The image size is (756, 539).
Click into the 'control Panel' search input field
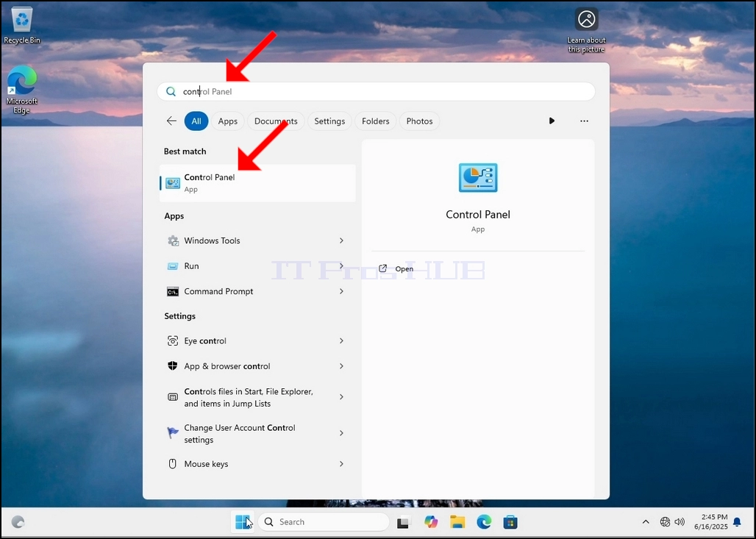click(x=376, y=92)
